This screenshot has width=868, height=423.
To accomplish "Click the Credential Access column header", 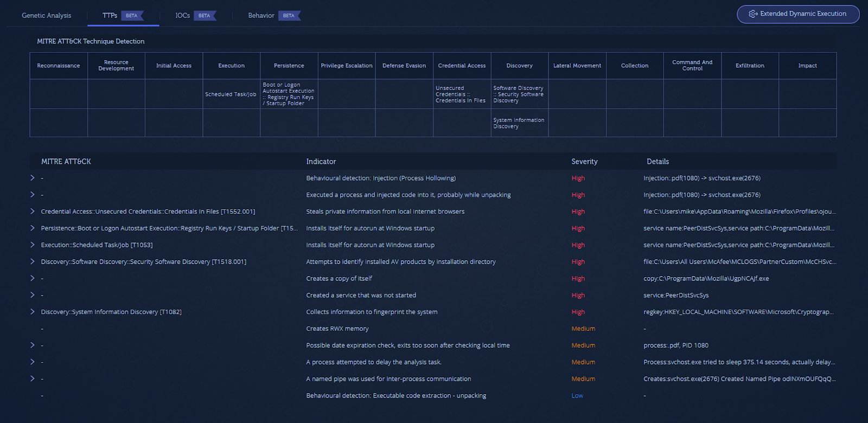I will click(x=462, y=66).
